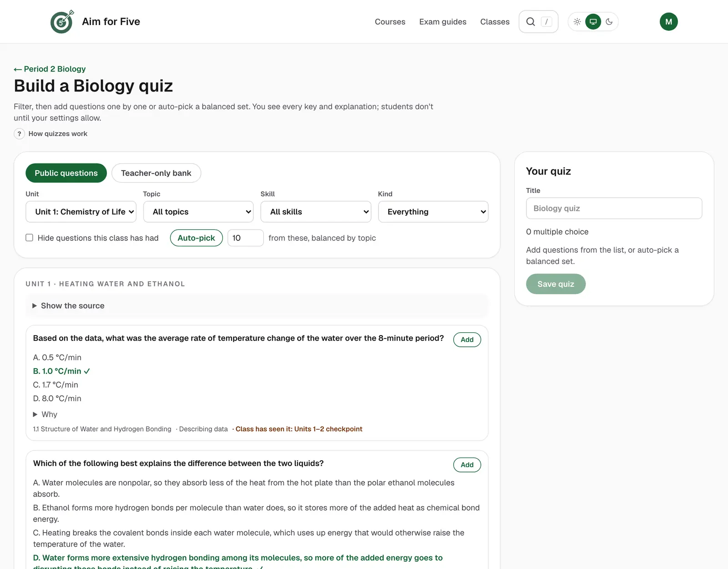Switch to Teacher-only bank tab
Screen dimensions: 728x569
click(x=156, y=173)
